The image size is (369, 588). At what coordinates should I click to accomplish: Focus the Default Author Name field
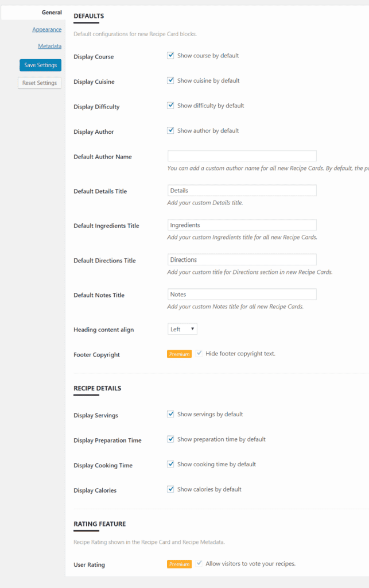(242, 156)
